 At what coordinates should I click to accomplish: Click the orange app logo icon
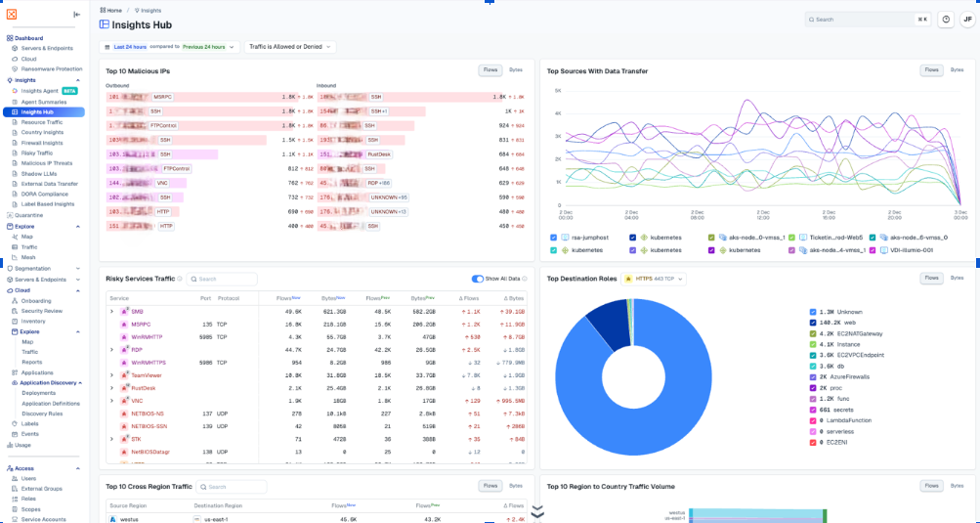coord(12,14)
